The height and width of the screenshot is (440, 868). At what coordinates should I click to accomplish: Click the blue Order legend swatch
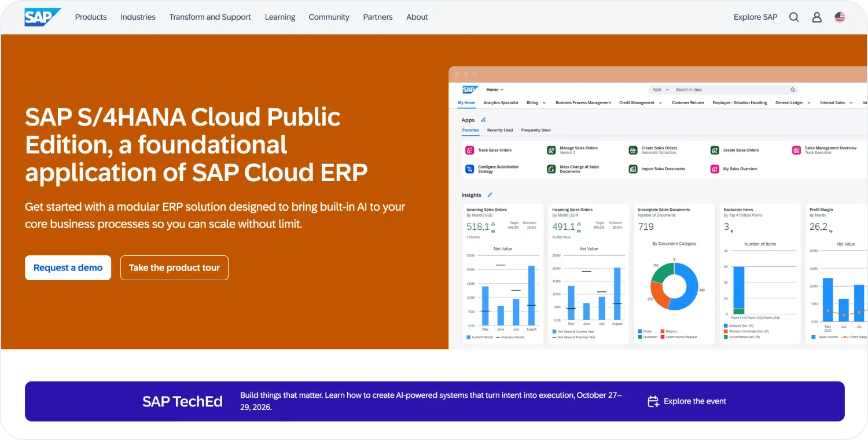640,332
